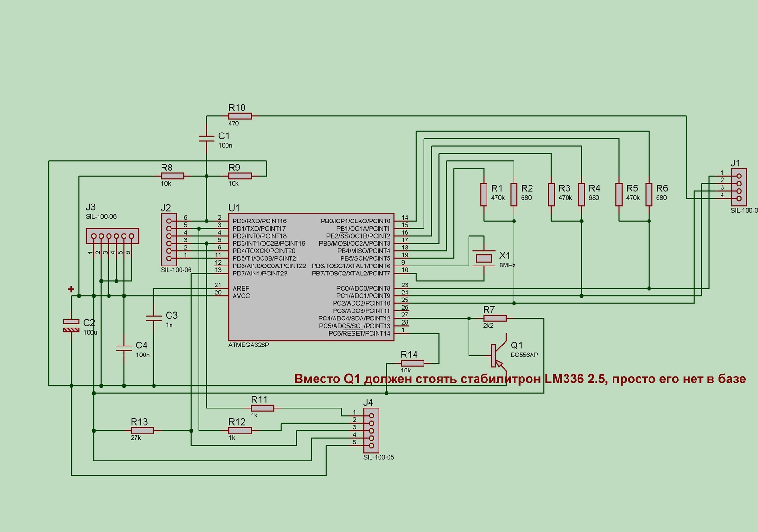The image size is (758, 532).
Task: Select resistor R7 2k2
Action: (495, 319)
